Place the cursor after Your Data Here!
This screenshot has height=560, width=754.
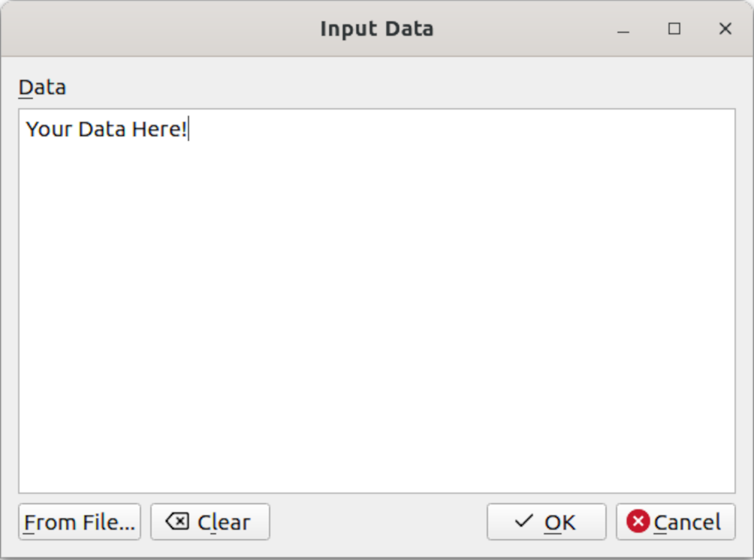pyautogui.click(x=188, y=129)
